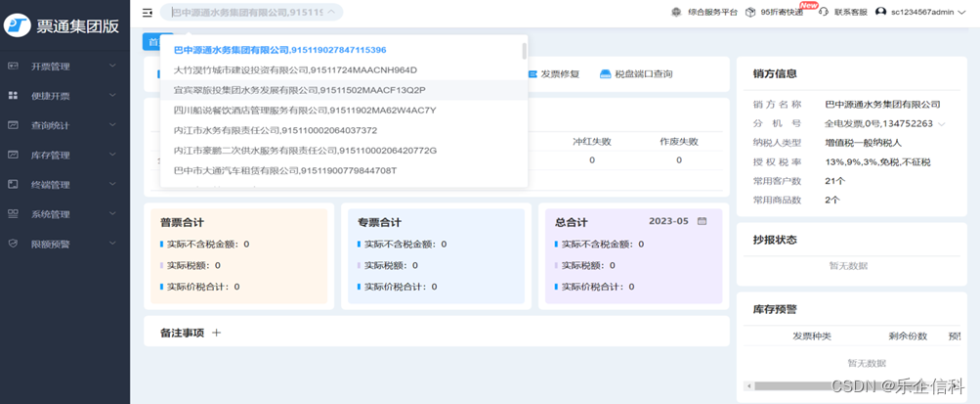Click the 13%,9%,3%,免税,不征税 tax rate value
The width and height of the screenshot is (980, 404).
877,162
